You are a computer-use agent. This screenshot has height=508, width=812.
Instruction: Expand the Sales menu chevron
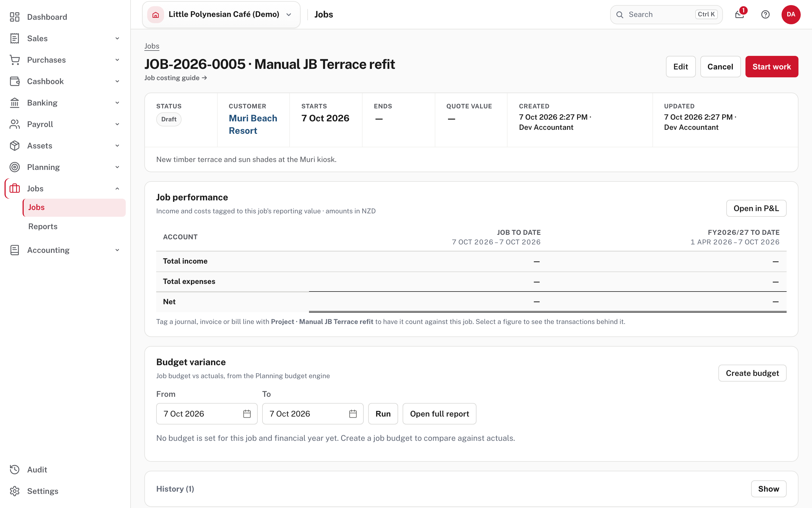[118, 38]
